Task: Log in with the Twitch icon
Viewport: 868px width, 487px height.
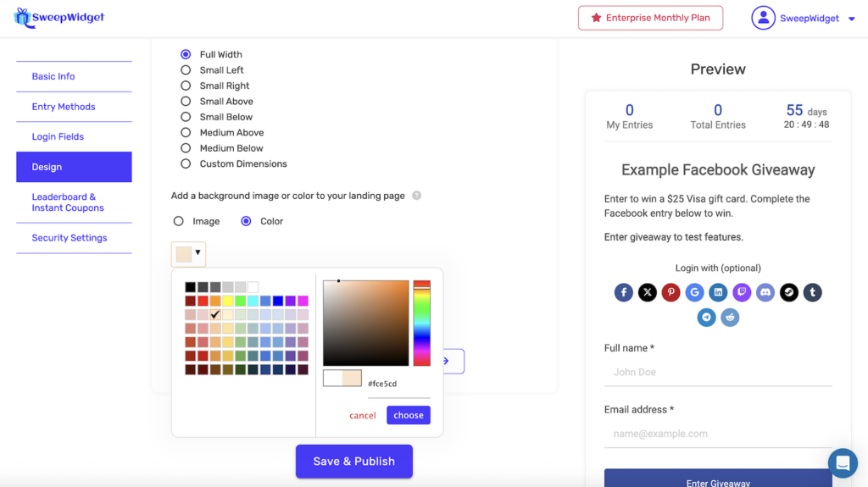Action: (x=742, y=293)
